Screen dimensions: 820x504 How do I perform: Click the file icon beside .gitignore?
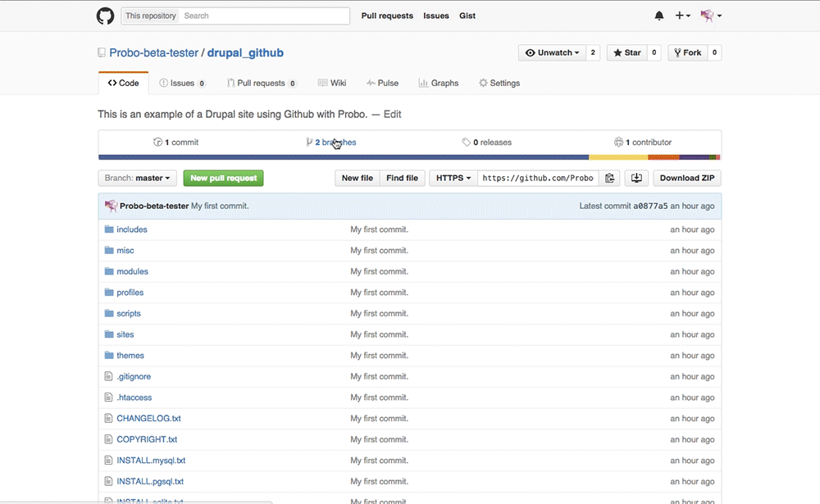tap(107, 376)
